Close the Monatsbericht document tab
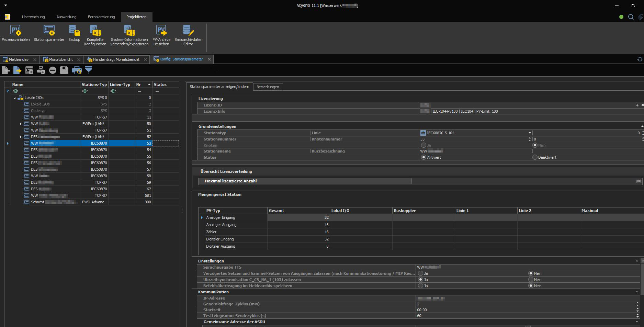The width and height of the screenshot is (644, 327). point(79,59)
